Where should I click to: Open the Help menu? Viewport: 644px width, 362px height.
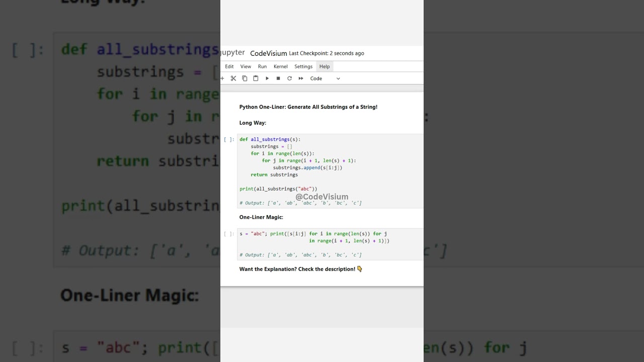[325, 66]
